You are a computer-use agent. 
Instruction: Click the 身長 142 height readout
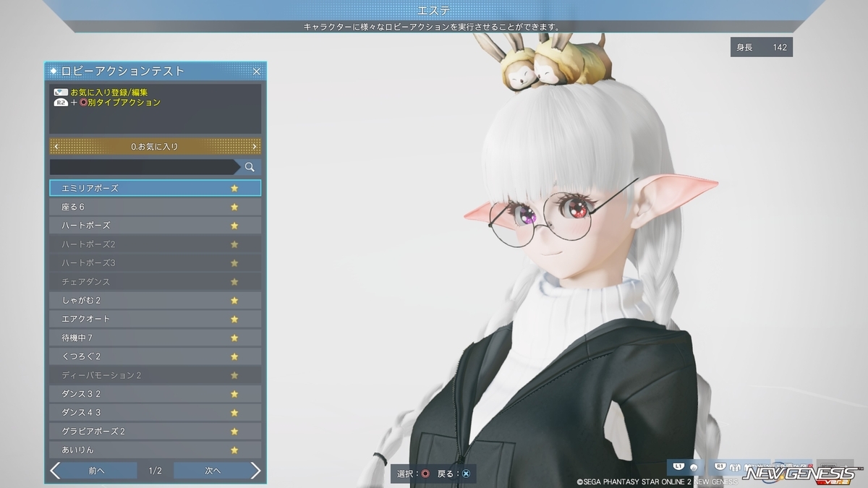pos(762,47)
